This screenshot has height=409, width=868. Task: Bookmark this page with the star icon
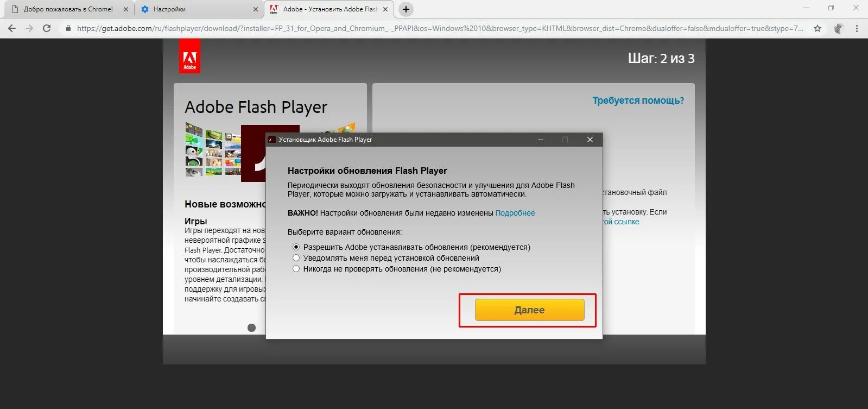[x=818, y=28]
